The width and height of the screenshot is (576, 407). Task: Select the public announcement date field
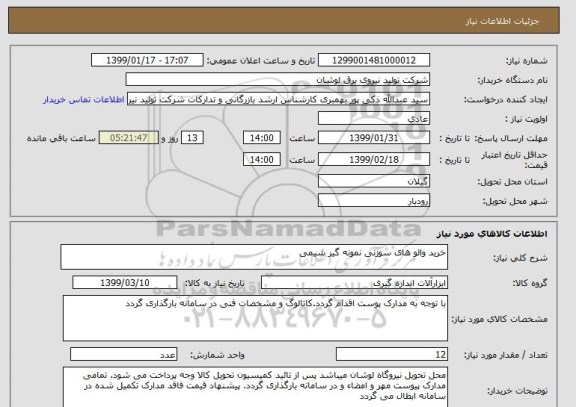(x=147, y=60)
